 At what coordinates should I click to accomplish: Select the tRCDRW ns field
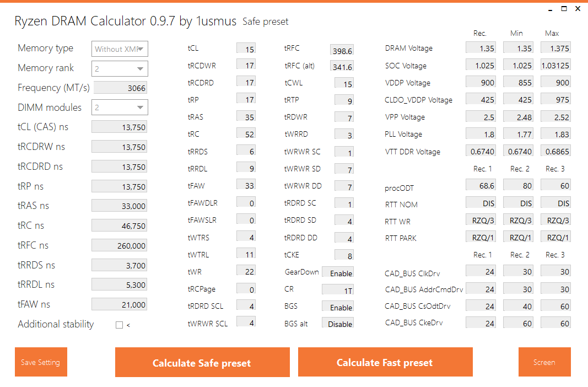(119, 147)
